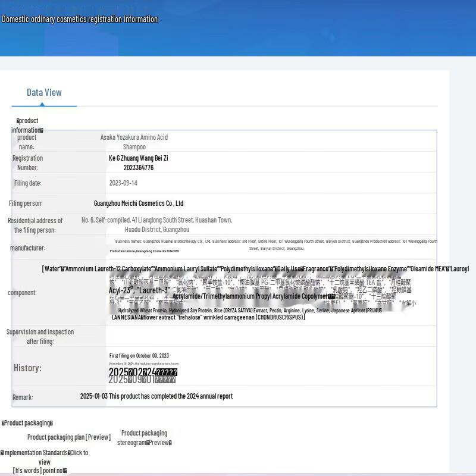Screen dimensions: 476x476
Task: Click the Product packaging section header
Action: [27, 423]
